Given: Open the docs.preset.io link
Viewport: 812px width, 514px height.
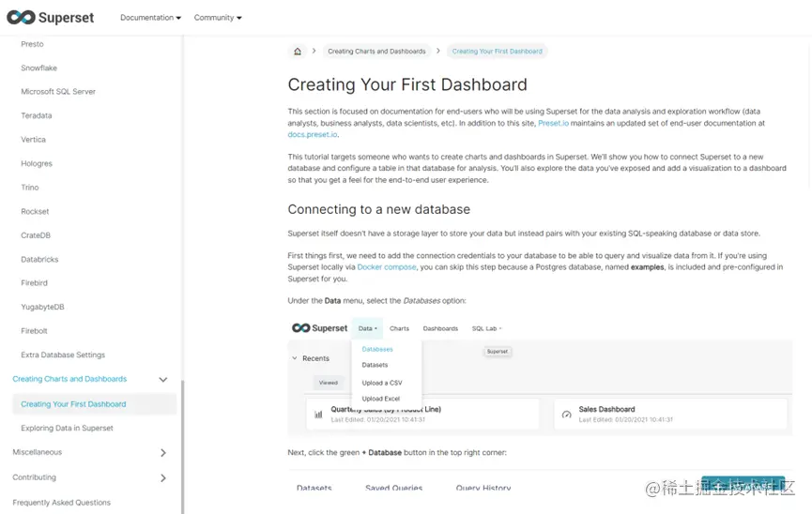Looking at the screenshot, I should pos(313,134).
